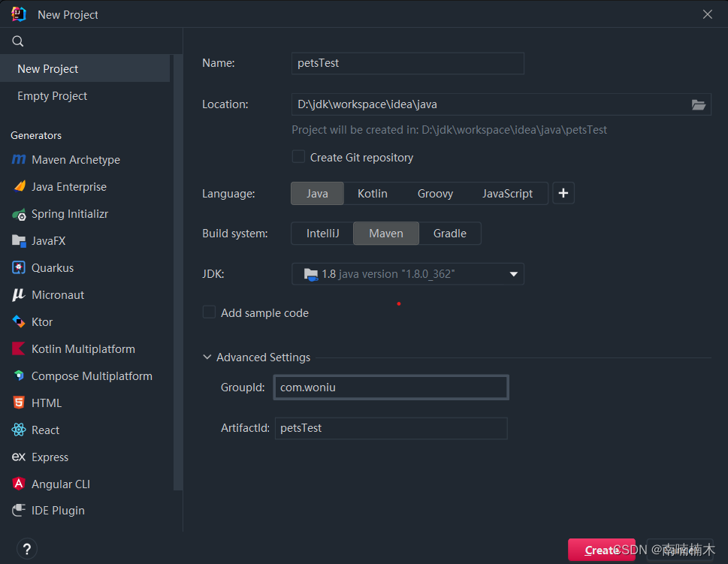728x564 pixels.
Task: Select the JavaFX generator icon
Action: tap(19, 241)
